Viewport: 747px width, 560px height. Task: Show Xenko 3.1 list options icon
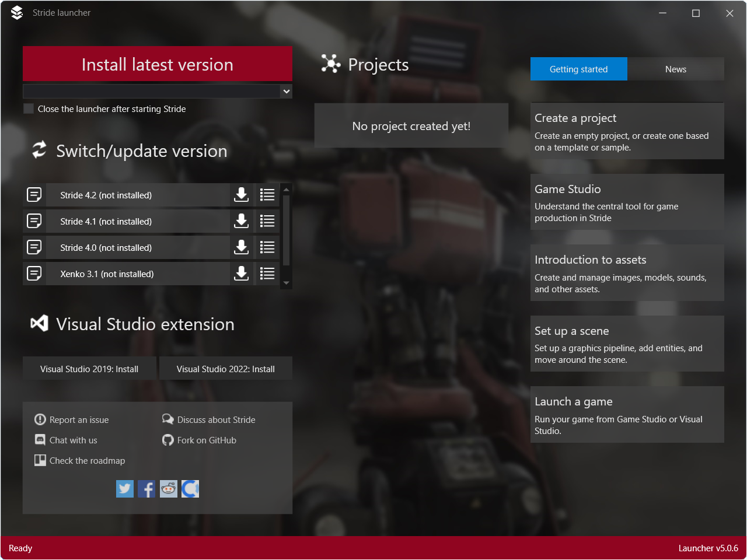tap(267, 274)
